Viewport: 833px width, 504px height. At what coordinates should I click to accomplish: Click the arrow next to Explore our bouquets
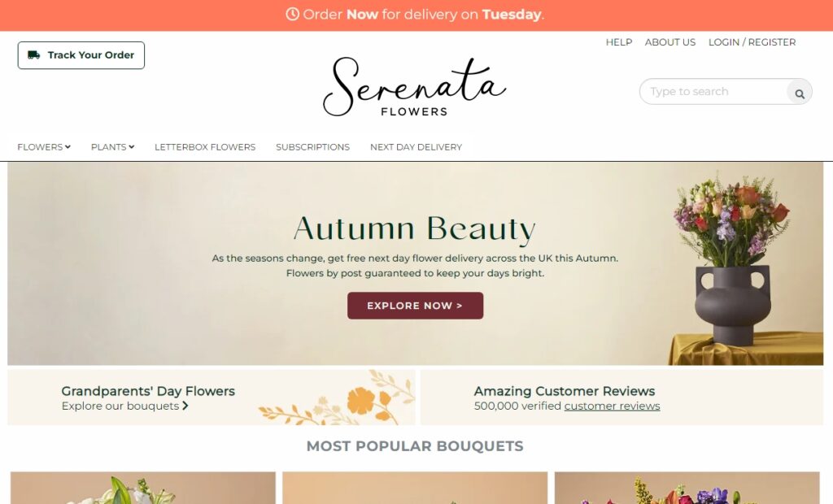185,405
